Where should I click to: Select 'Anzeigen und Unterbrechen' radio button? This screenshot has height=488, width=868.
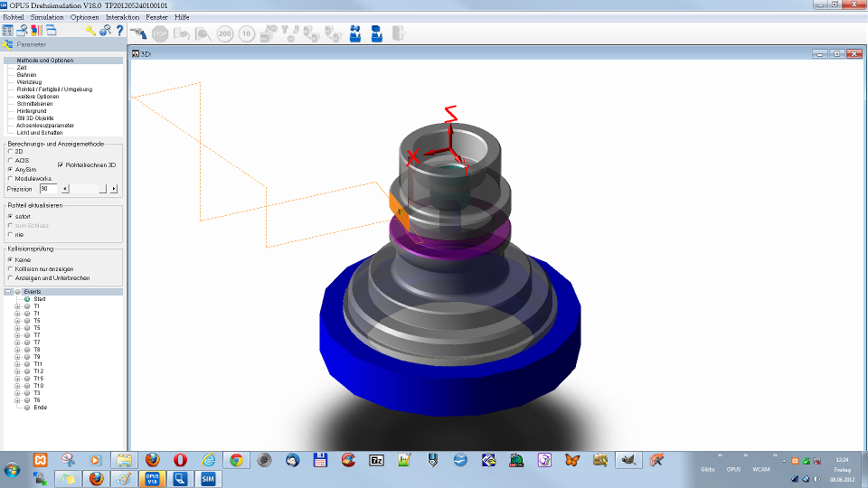11,277
